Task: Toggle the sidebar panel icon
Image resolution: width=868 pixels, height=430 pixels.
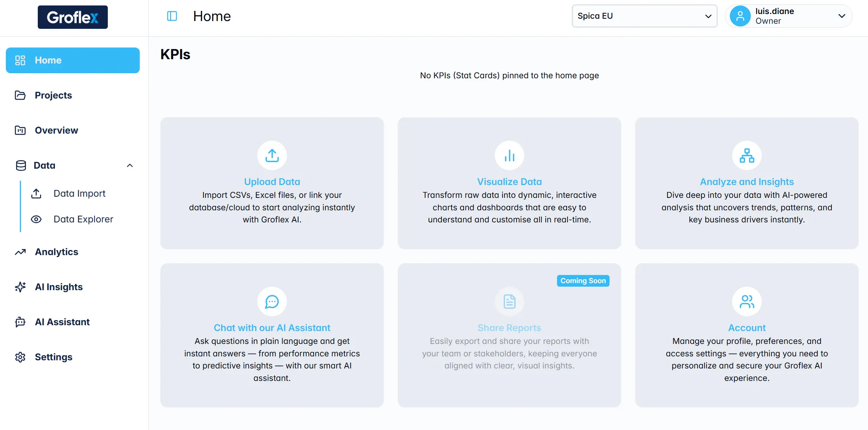Action: click(x=172, y=16)
